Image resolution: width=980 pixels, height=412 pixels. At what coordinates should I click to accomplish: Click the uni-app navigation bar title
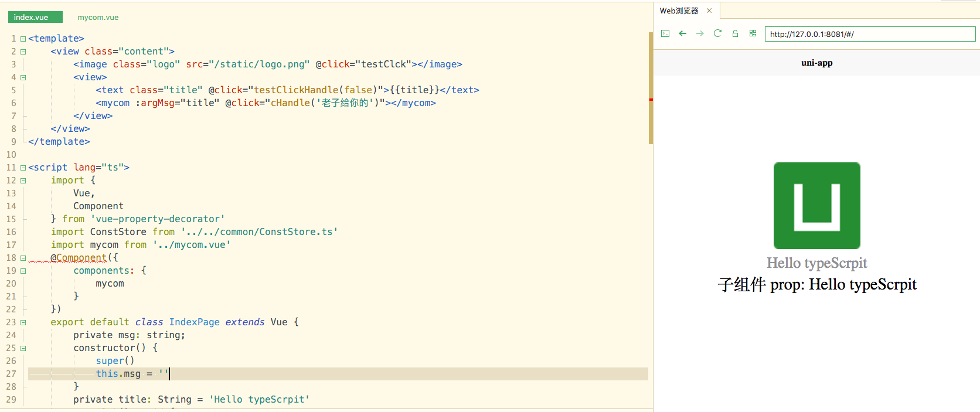tap(817, 63)
